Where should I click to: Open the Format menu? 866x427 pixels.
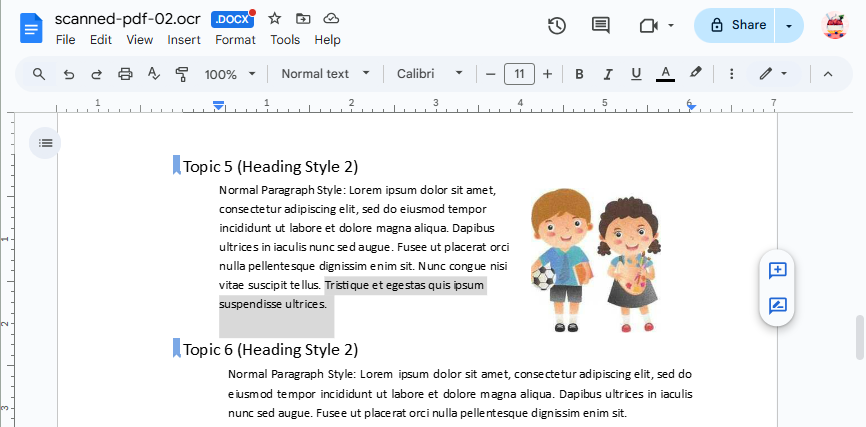point(235,40)
